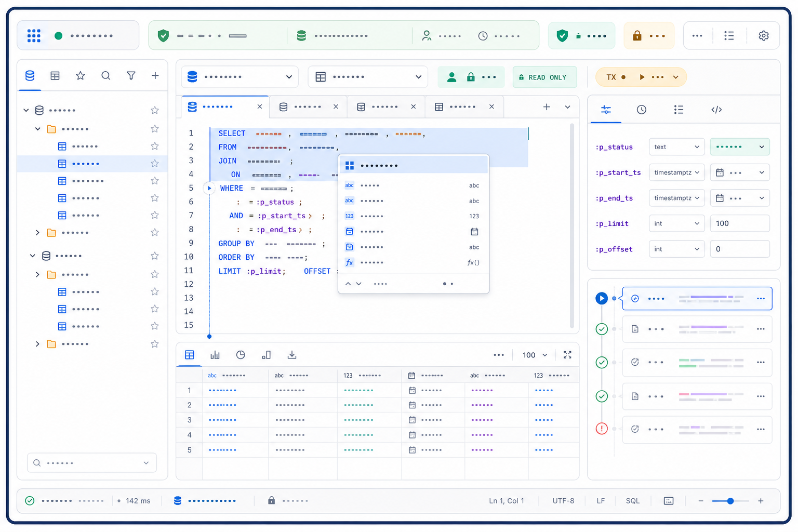The width and height of the screenshot is (798, 532).
Task: Show bar chart results view
Action: coord(215,355)
